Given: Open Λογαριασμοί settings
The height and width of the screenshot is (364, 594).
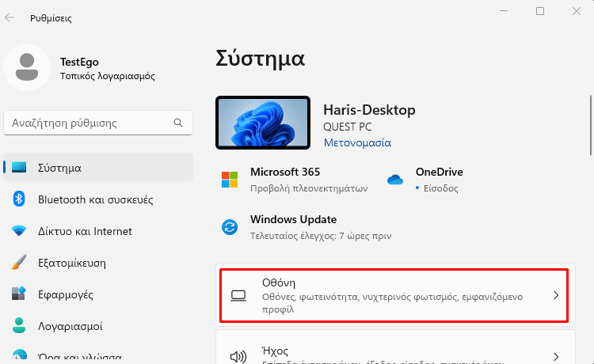Looking at the screenshot, I should click(x=98, y=326).
